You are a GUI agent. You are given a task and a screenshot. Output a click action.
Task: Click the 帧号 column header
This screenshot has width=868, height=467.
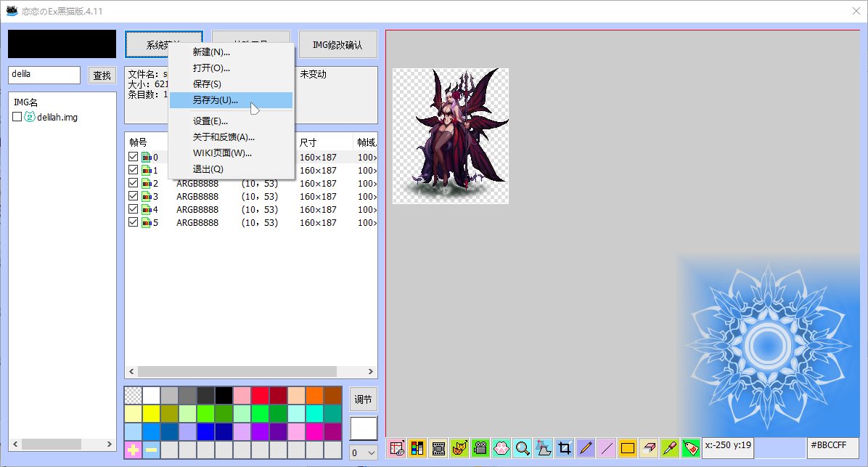138,142
